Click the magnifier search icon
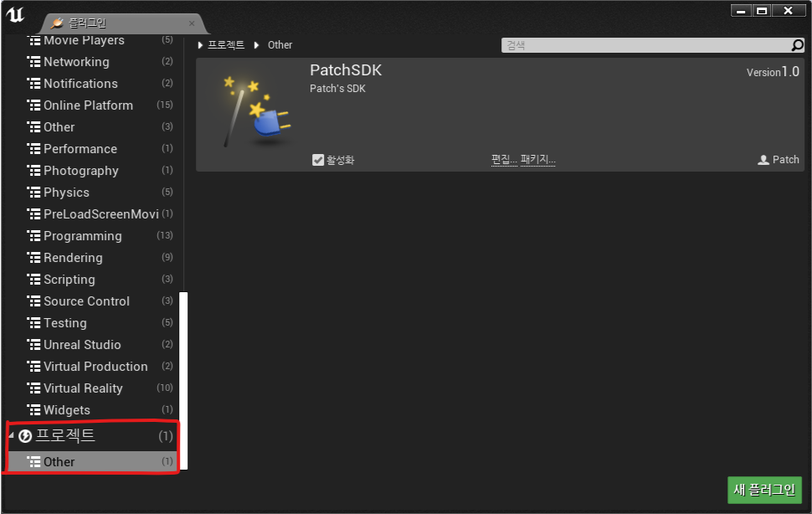Screen dimensions: 812x514 tap(798, 45)
